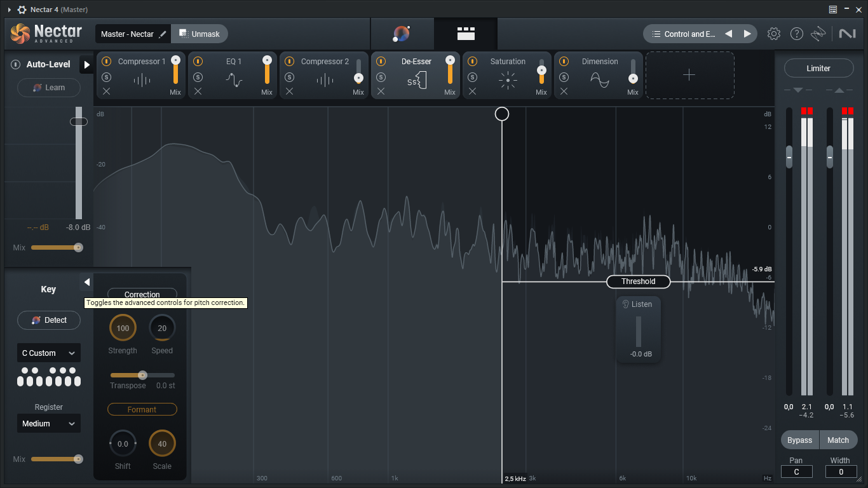
Task: Enable De-Esser Listen mode
Action: (637, 304)
